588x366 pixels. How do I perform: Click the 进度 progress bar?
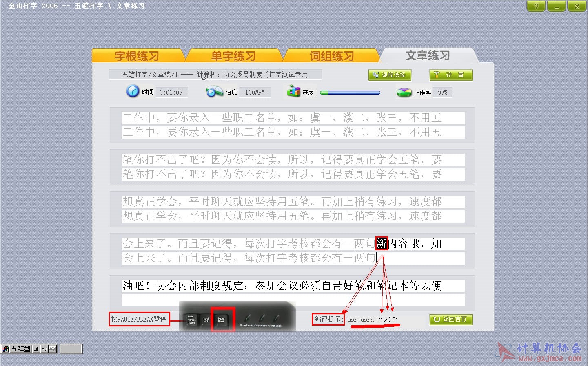tap(350, 93)
